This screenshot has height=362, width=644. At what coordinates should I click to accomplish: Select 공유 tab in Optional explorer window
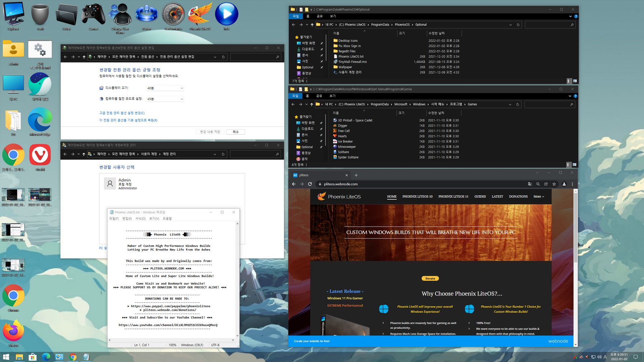click(x=319, y=16)
